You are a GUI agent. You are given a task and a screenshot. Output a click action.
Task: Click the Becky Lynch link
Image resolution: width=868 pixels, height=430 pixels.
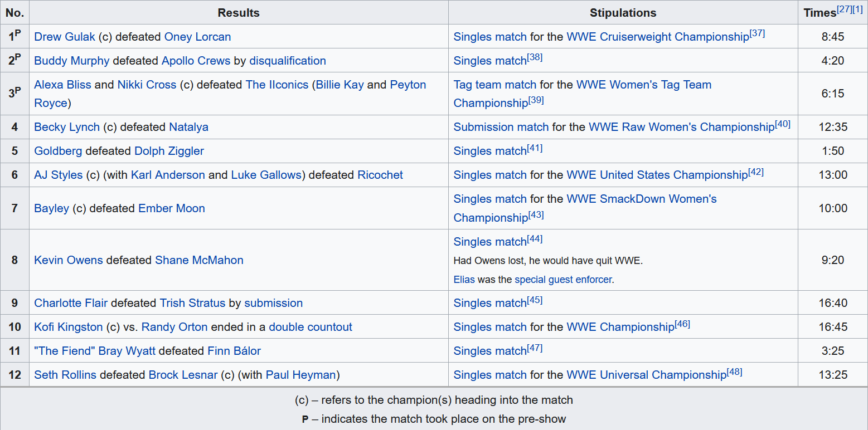tap(67, 127)
